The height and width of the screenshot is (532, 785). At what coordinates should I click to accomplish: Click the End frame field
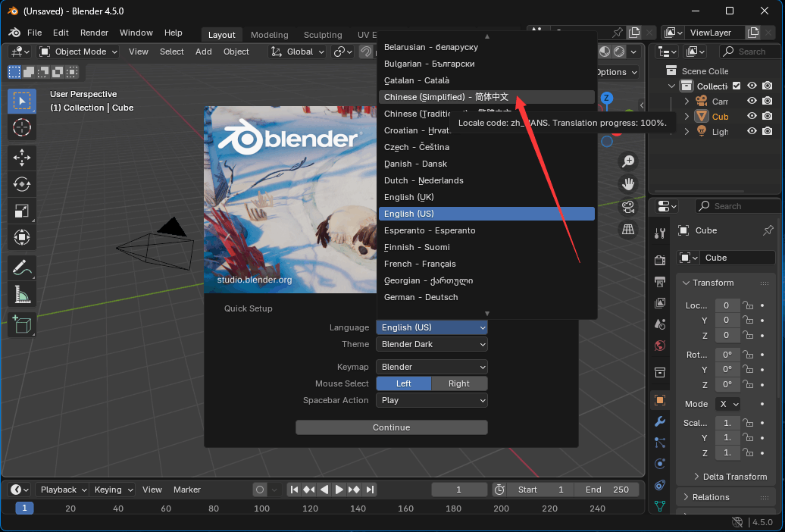click(608, 490)
